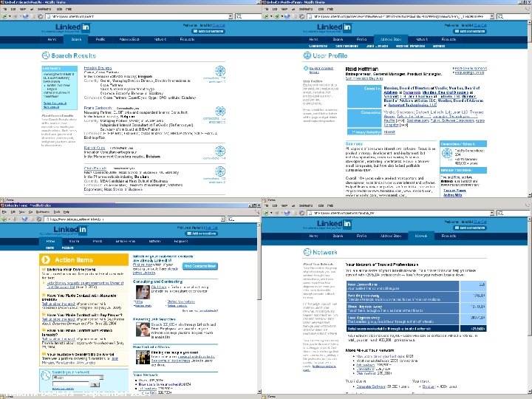Image resolution: width=532 pixels, height=399 pixels.
Task: Select the Profile tab in the Search Results window
Action: pyautogui.click(x=100, y=39)
